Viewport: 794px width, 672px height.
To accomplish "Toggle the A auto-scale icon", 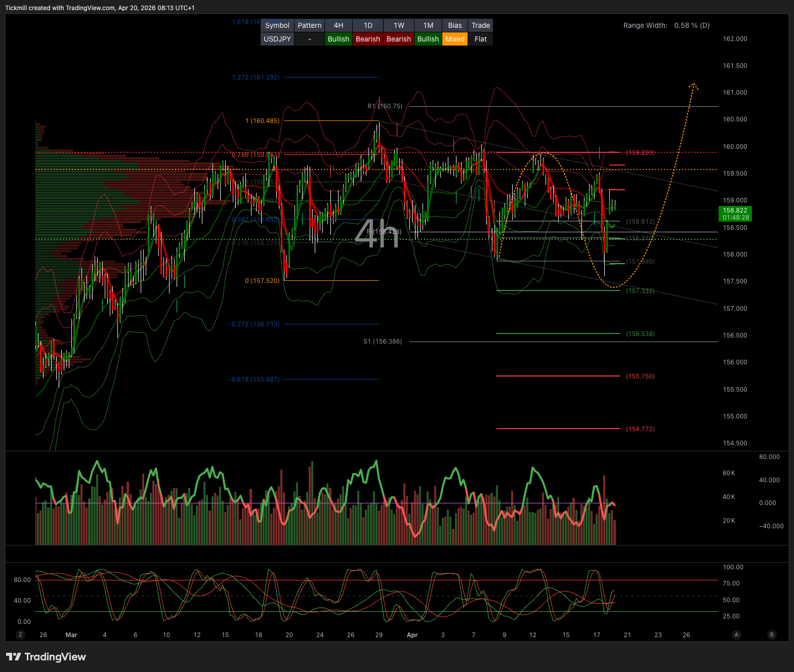I will (x=736, y=635).
